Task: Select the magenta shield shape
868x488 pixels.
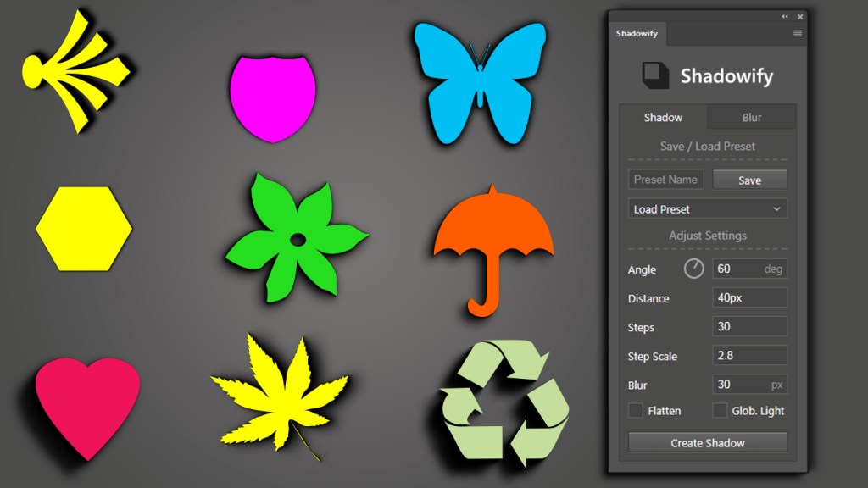Action: click(273, 98)
